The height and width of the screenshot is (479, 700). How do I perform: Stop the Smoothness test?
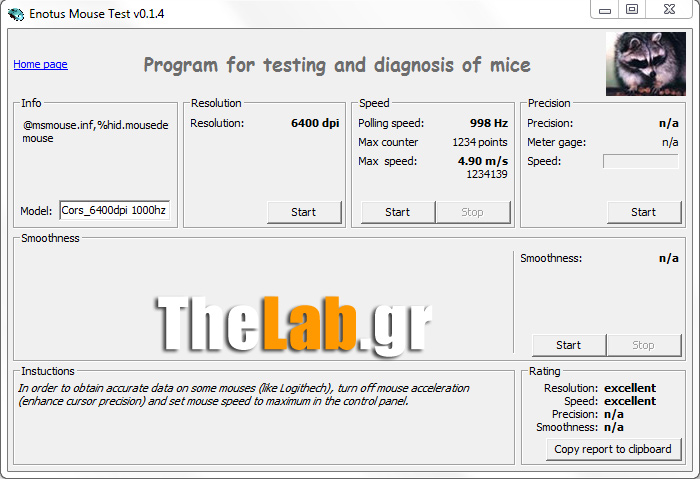643,345
